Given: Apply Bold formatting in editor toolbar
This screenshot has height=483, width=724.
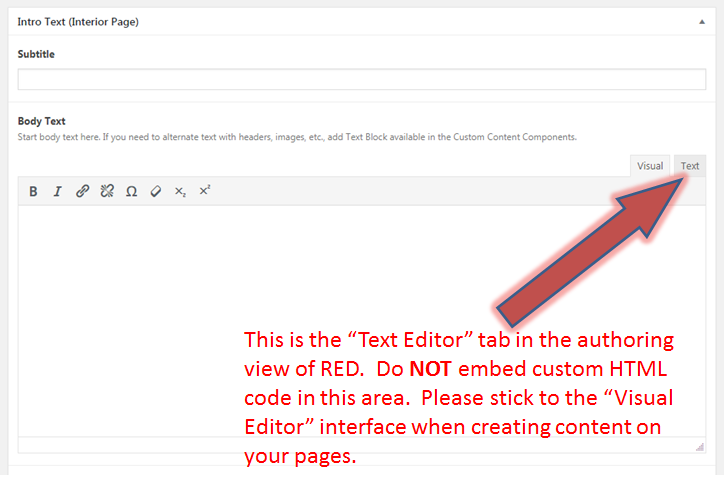Looking at the screenshot, I should click(33, 191).
